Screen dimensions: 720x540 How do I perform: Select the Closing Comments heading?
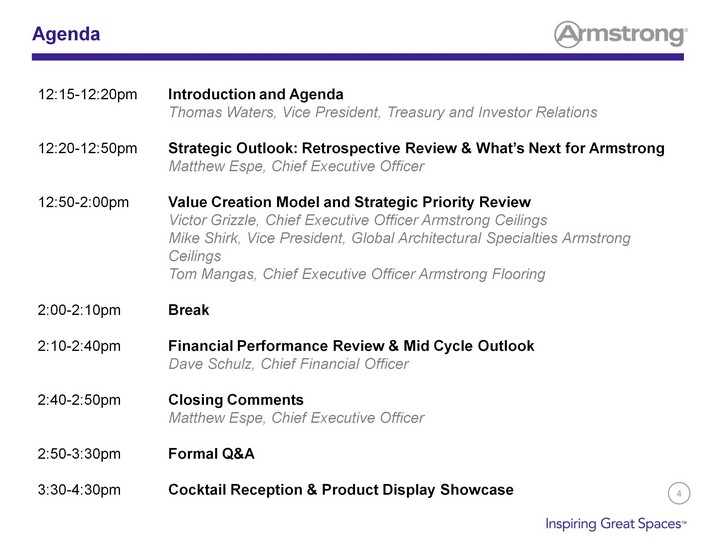tap(236, 399)
